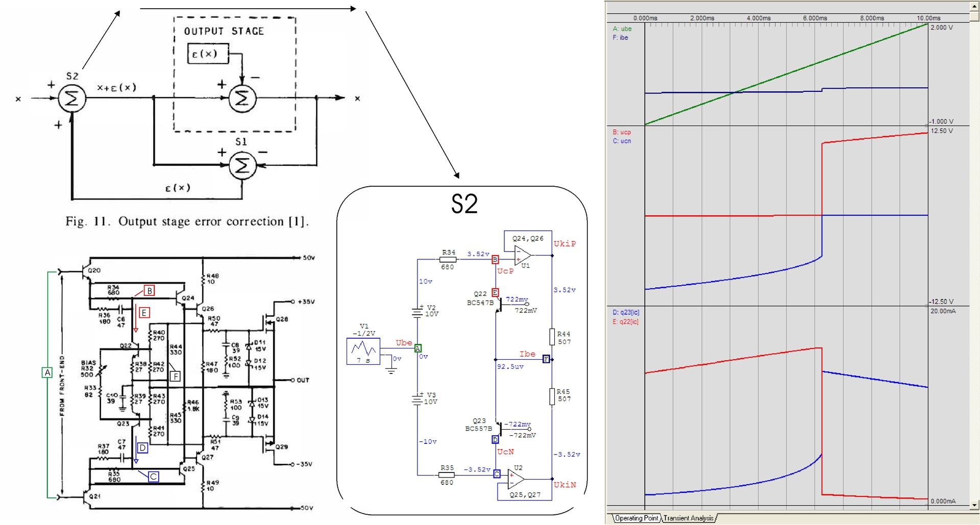This screenshot has height=525, width=980.
Task: Select resistor R44 507 in S2 schematic
Action: coord(552,337)
